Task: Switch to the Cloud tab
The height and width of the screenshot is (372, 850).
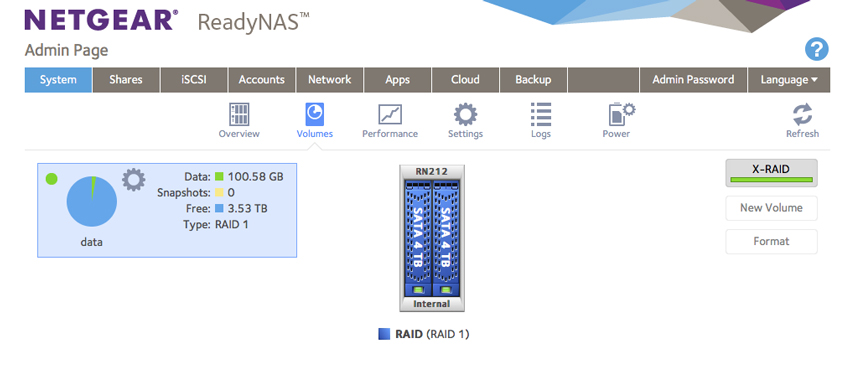Action: 465,80
